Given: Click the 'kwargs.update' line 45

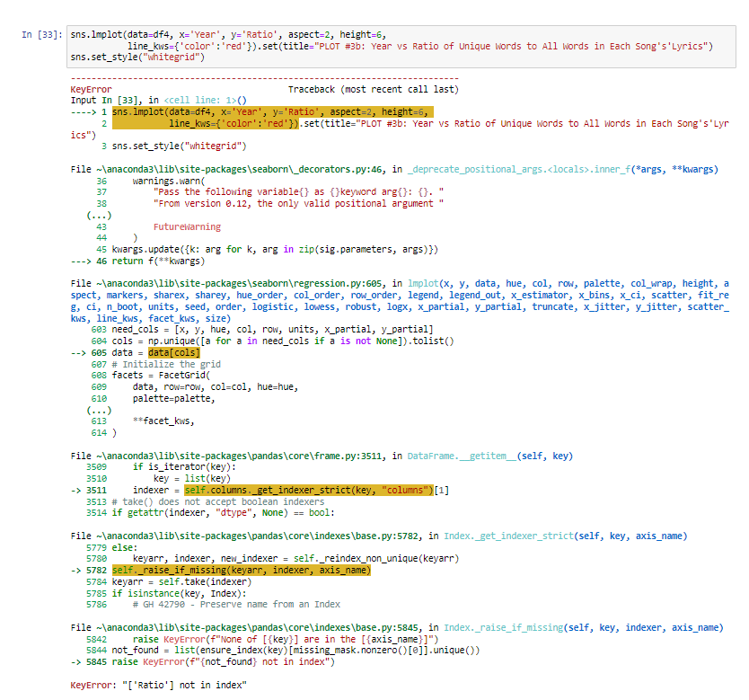Looking at the screenshot, I should (x=275, y=250).
